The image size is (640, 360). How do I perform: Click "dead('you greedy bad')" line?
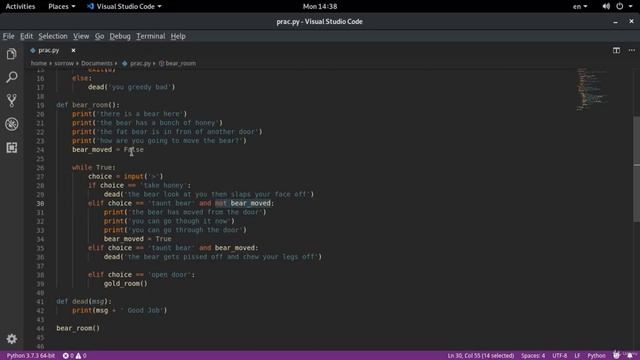pos(131,87)
